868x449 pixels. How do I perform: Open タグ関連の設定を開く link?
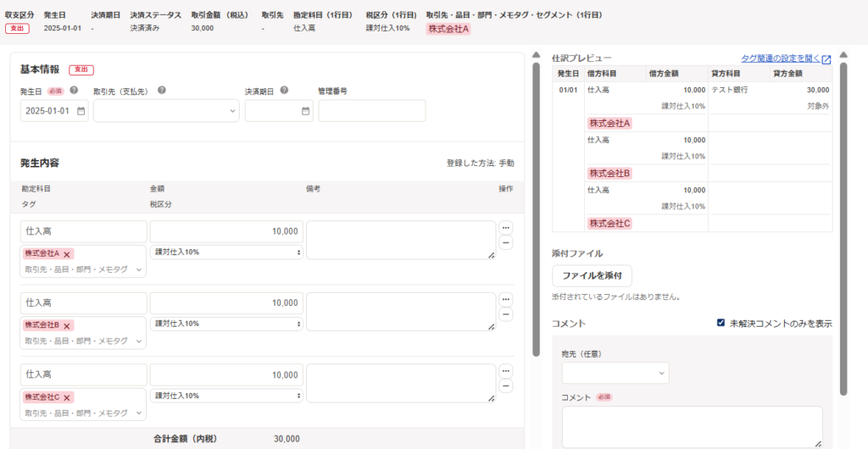pyautogui.click(x=786, y=58)
